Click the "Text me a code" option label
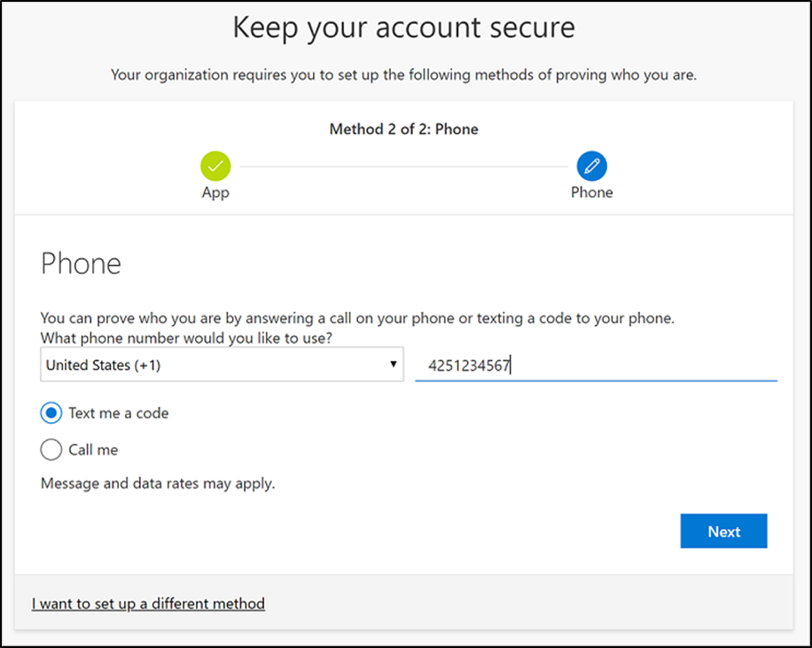812x648 pixels. pyautogui.click(x=118, y=413)
